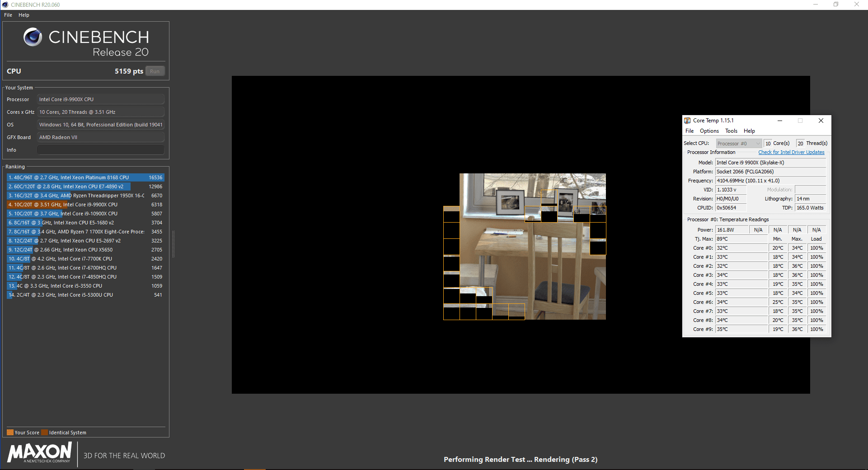Screen dimensions: 868x470
Task: Close the Core Temp window
Action: point(821,121)
